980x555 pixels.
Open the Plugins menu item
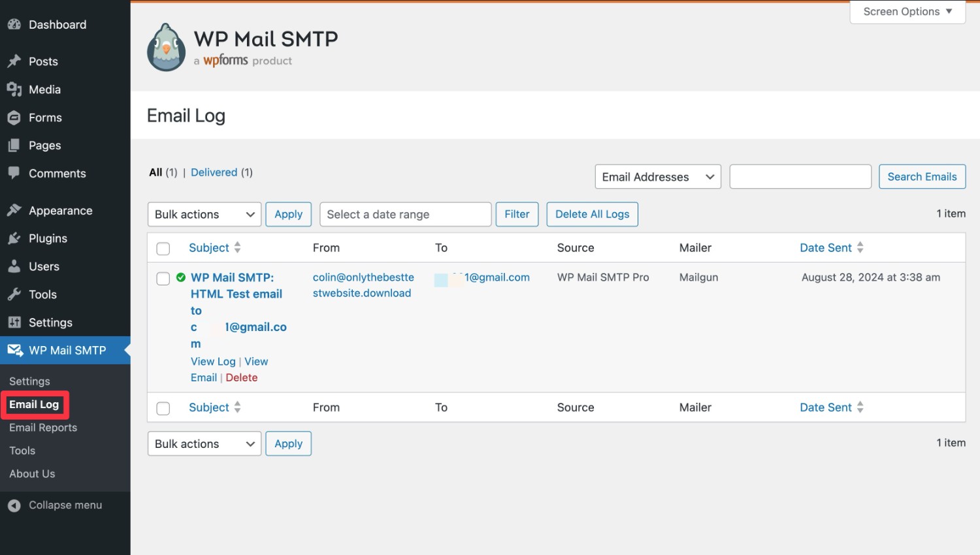coord(48,238)
